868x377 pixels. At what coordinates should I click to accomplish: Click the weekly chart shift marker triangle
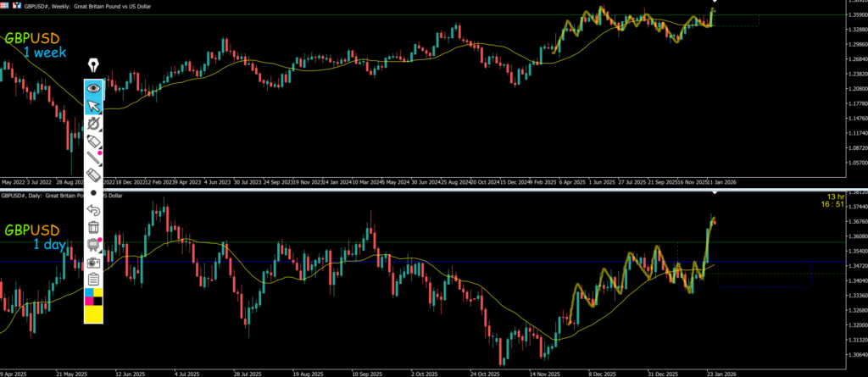pos(715,3)
